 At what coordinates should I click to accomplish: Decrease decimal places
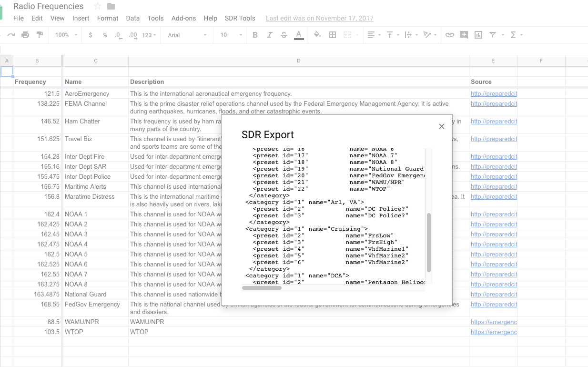click(118, 35)
